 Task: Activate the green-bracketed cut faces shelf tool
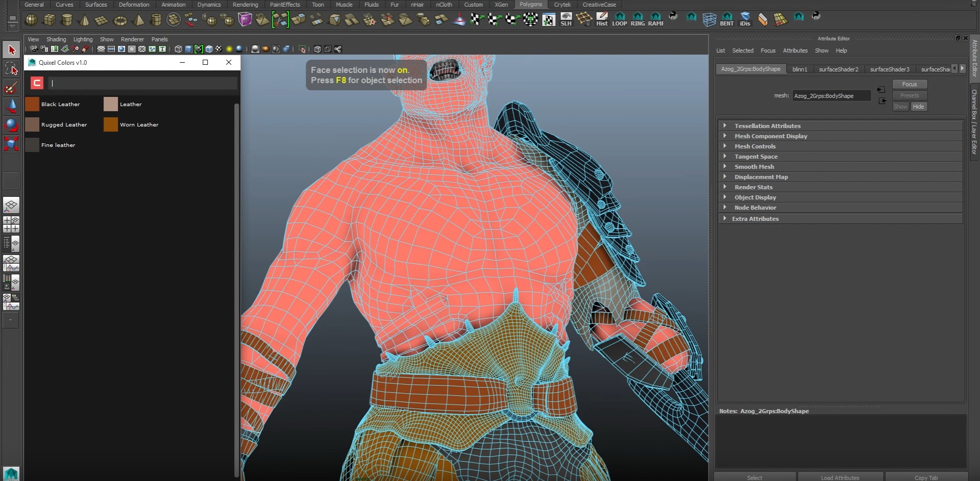tap(280, 20)
